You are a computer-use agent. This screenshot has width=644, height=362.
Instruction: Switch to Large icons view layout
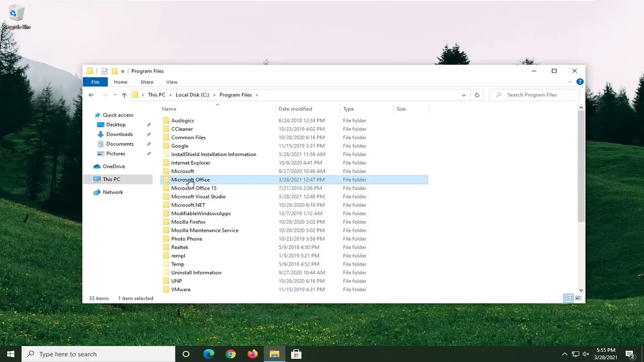coord(578,299)
